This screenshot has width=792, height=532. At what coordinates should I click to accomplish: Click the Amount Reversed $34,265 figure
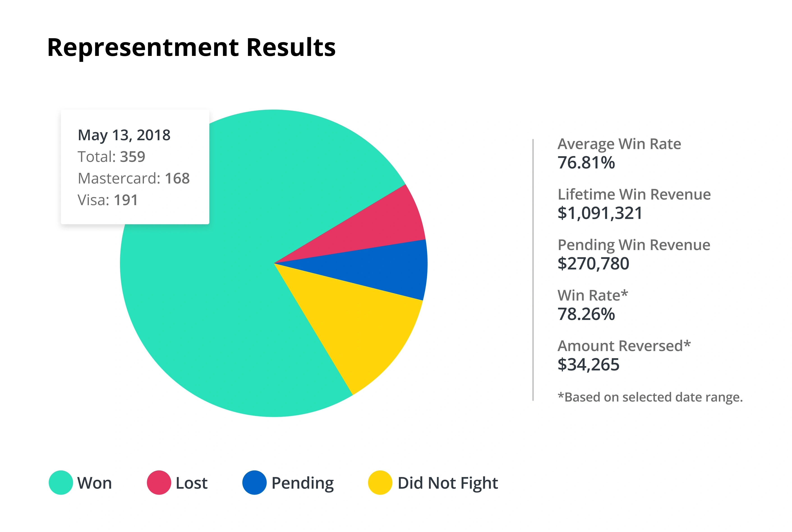[588, 364]
